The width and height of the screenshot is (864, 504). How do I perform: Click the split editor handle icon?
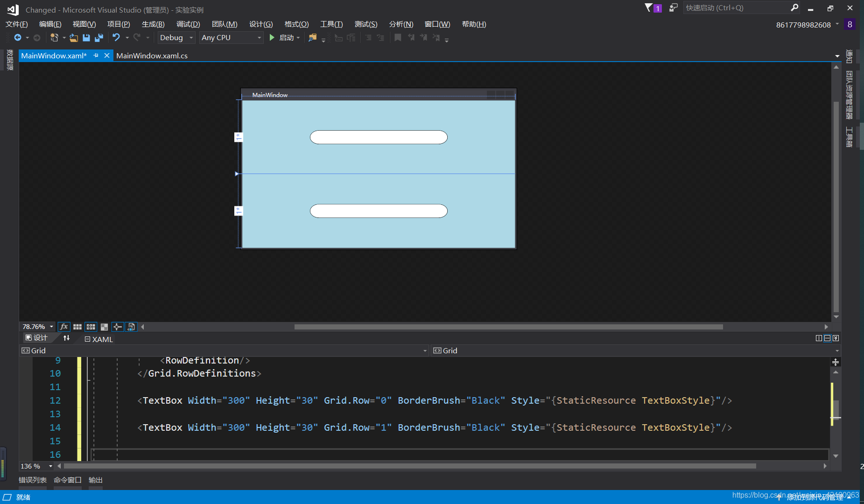(x=836, y=362)
